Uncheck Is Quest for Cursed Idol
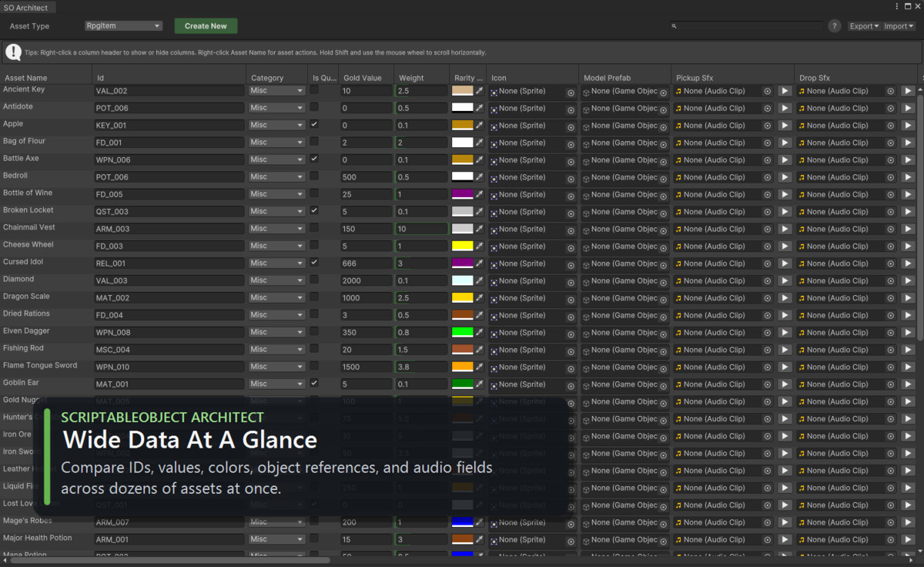Screen dimensions: 924x567 (x=314, y=262)
